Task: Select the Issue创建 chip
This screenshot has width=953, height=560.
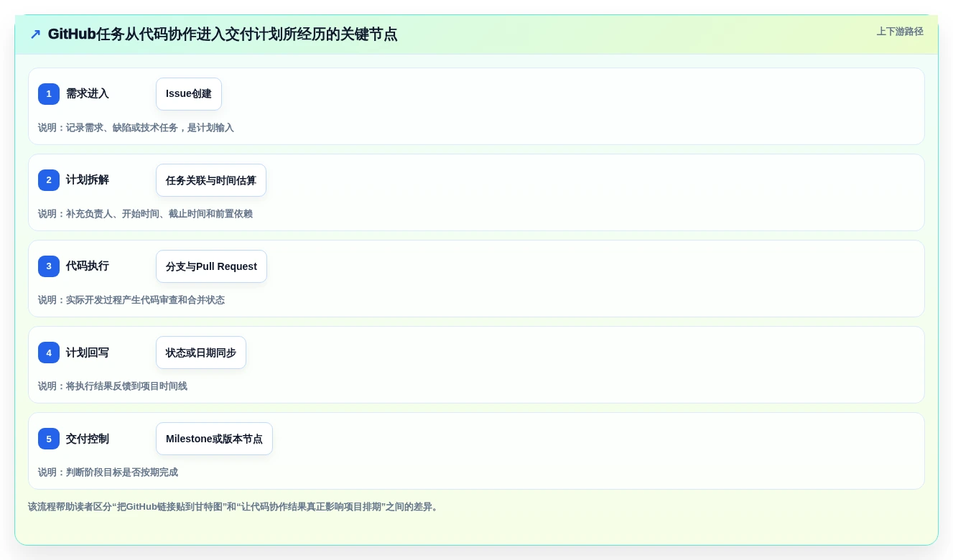Action: coord(189,94)
